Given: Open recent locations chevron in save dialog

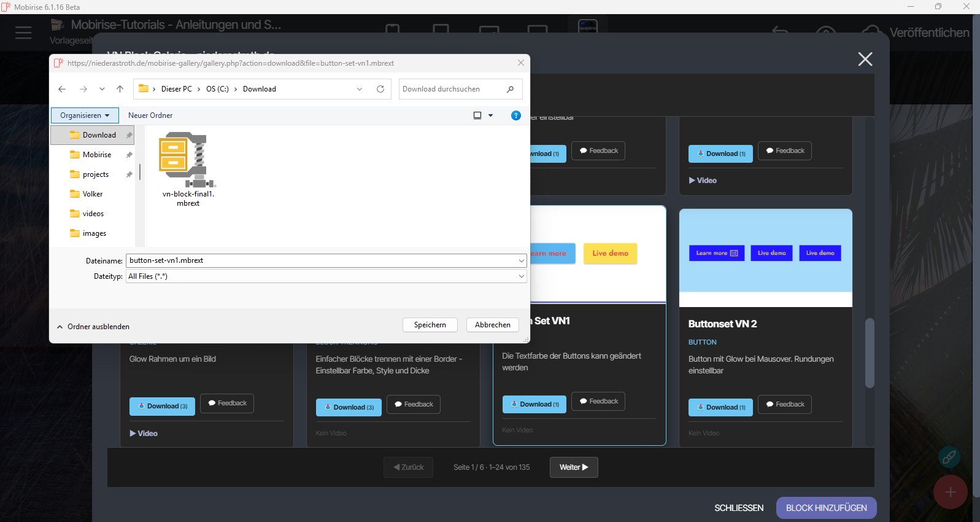Looking at the screenshot, I should (102, 89).
